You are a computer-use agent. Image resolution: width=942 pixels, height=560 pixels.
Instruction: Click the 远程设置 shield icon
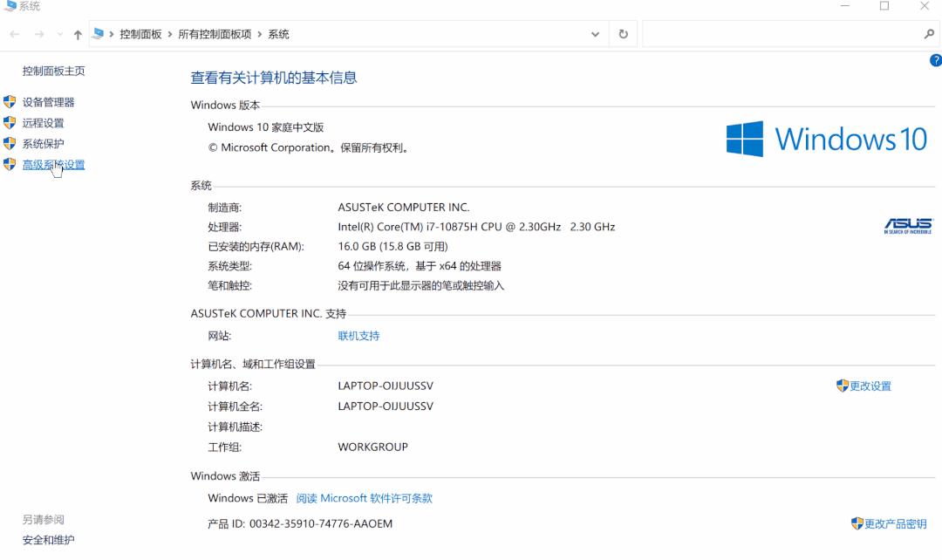click(10, 122)
